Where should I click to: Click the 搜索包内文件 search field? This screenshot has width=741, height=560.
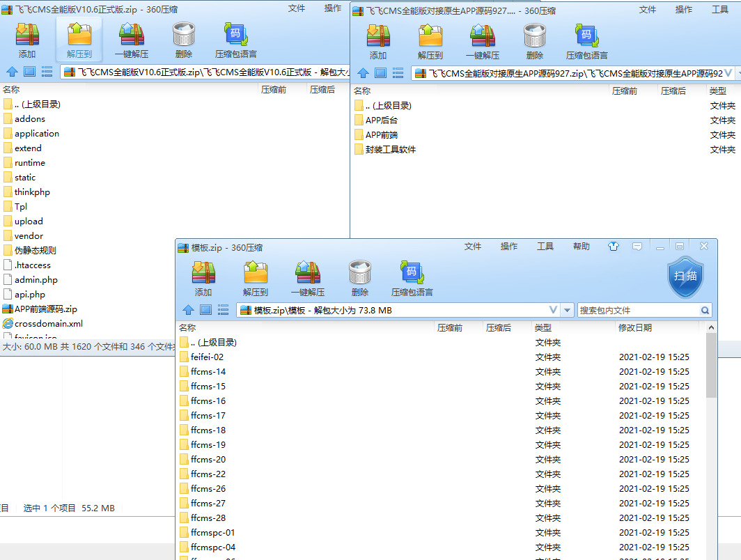point(637,310)
